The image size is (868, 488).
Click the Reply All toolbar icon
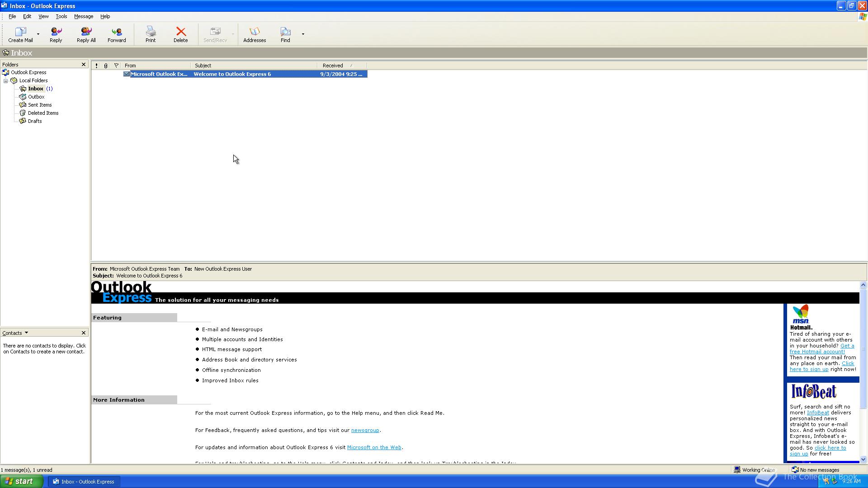(x=86, y=34)
